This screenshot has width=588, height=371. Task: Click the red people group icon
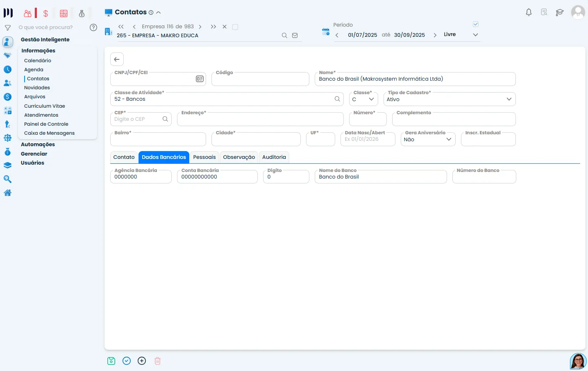click(27, 14)
